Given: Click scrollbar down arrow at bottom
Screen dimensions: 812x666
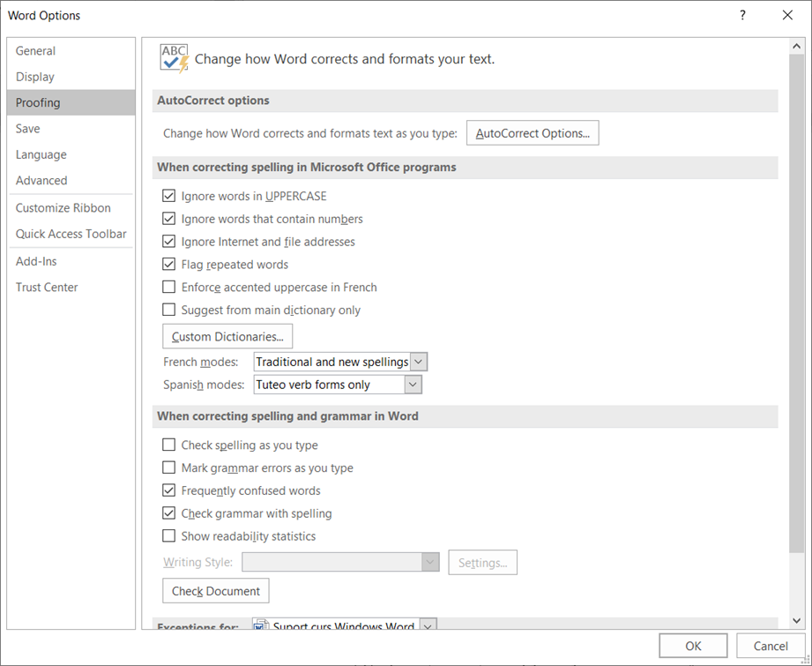Looking at the screenshot, I should [x=797, y=621].
